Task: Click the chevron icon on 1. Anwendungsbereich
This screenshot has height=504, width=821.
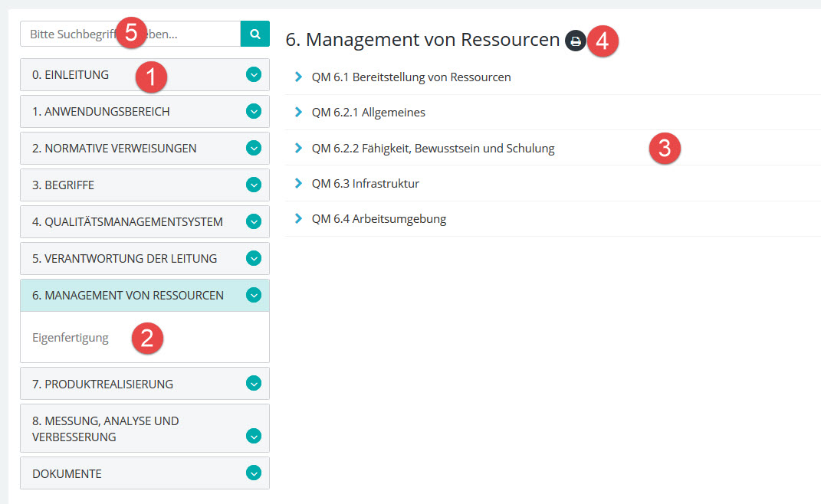Action: (x=254, y=112)
